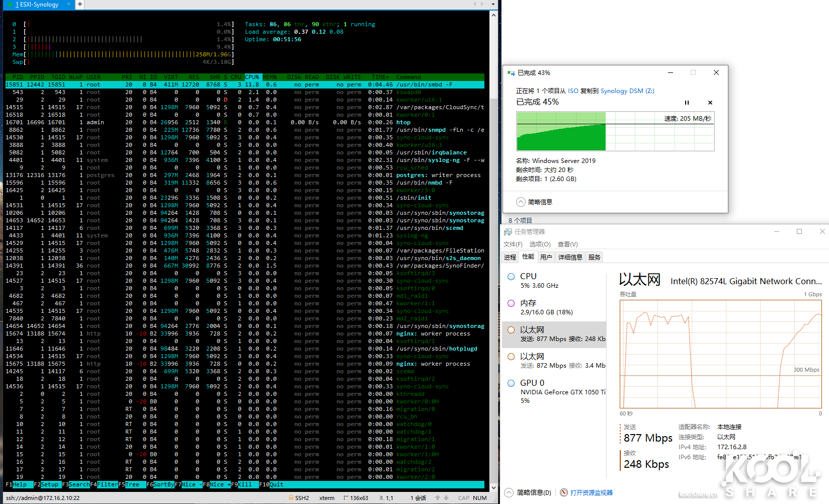Sort htop by PID column header
829x504 pixels.
pos(18,77)
